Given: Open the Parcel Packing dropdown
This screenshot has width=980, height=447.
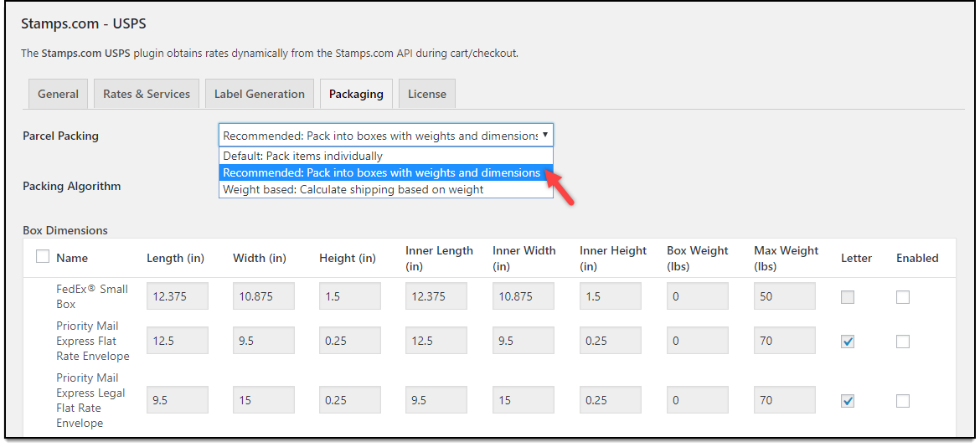Looking at the screenshot, I should [x=386, y=136].
